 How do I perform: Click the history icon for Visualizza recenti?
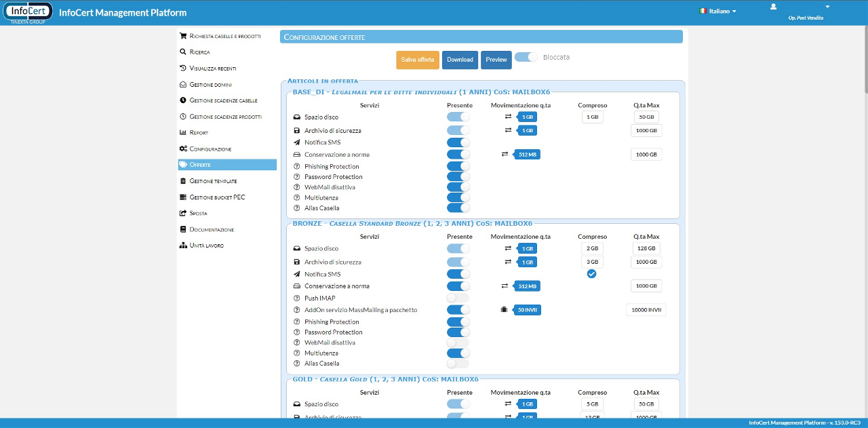(183, 68)
